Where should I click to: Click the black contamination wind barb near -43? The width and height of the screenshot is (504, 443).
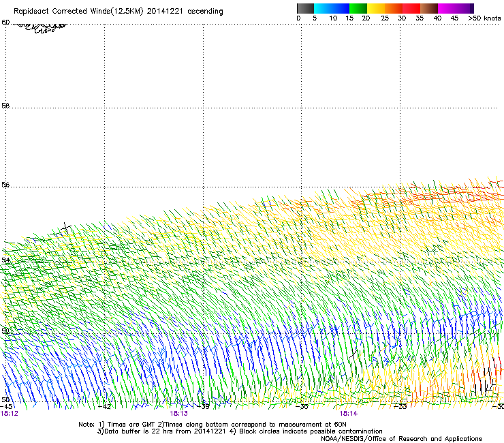66,228
